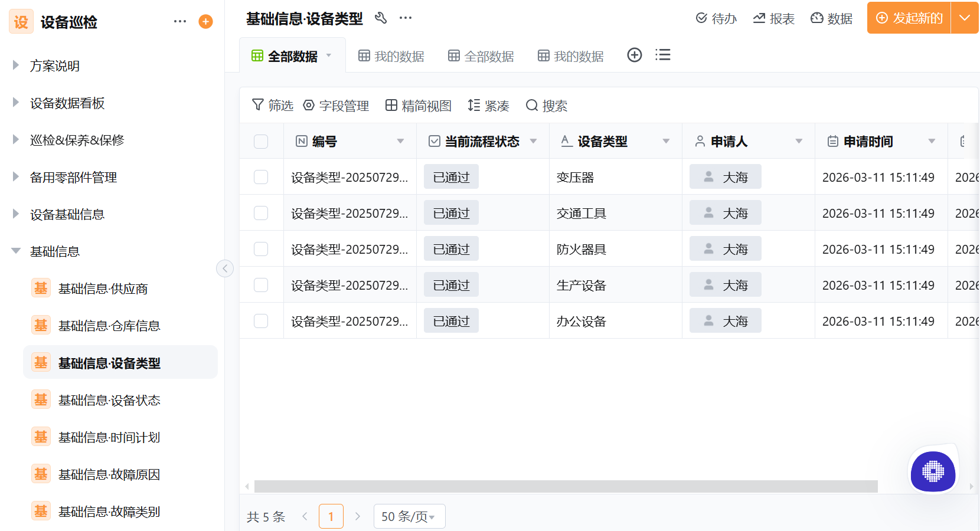Click the 发起新的 button

[909, 18]
